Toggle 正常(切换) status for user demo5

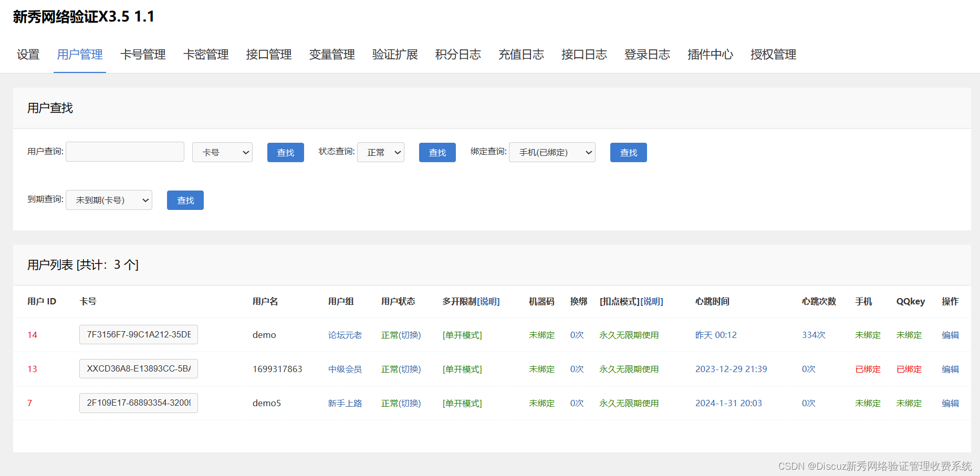tap(401, 403)
